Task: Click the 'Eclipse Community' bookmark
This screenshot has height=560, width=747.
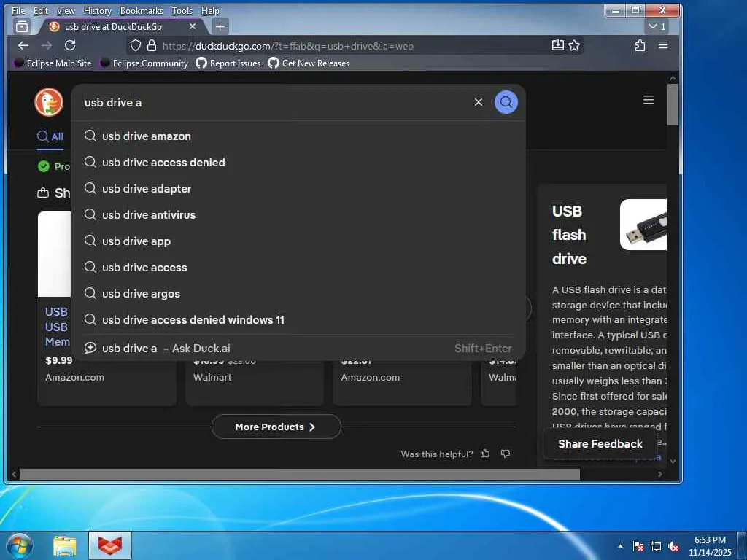Action: tap(144, 63)
